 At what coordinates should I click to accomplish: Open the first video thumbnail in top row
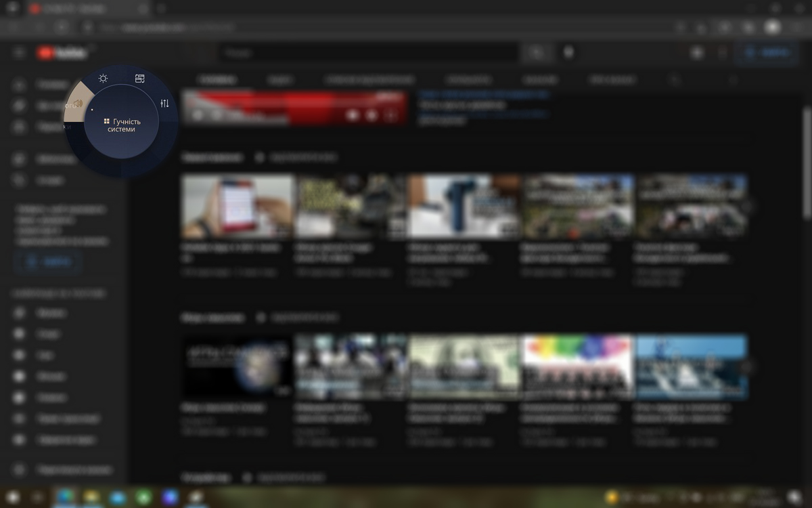[x=238, y=206]
